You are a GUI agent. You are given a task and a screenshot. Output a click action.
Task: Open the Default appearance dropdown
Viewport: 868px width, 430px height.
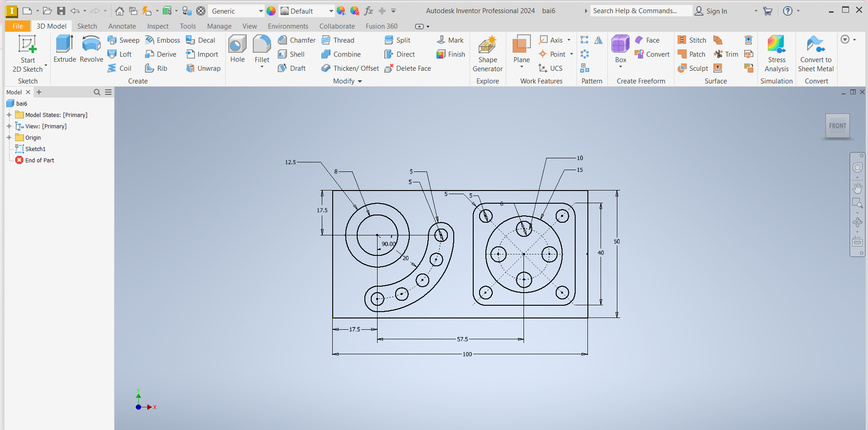(331, 11)
